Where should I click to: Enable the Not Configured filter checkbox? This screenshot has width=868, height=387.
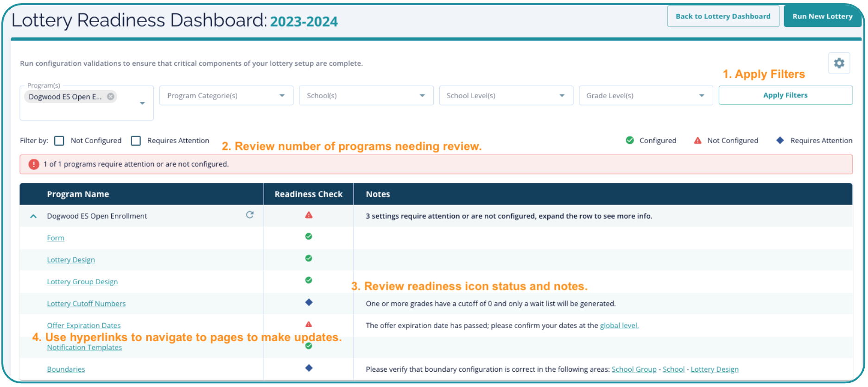59,141
